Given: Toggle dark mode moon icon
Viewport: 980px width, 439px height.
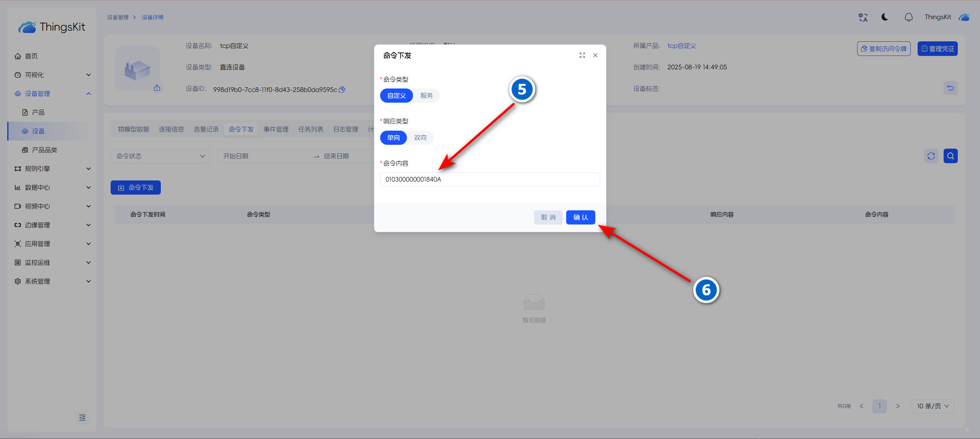Looking at the screenshot, I should pyautogui.click(x=885, y=17).
